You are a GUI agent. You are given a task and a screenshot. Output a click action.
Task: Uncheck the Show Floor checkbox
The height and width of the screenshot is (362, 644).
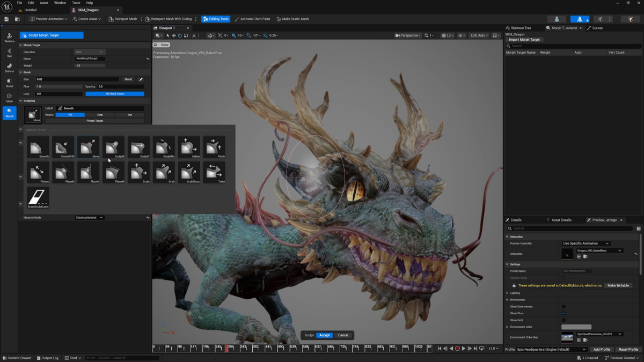(x=563, y=313)
